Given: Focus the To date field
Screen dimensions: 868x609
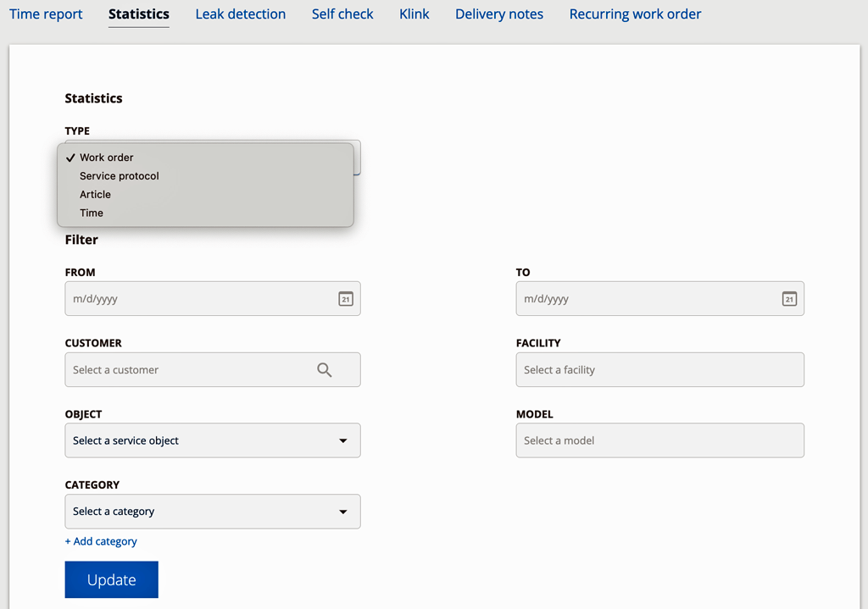Looking at the screenshot, I should coord(659,299).
